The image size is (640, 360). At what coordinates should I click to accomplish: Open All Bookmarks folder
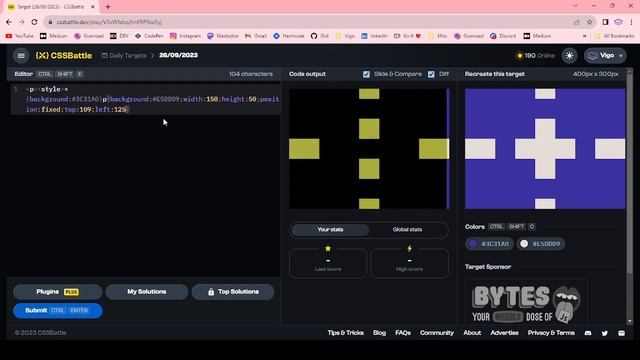614,36
